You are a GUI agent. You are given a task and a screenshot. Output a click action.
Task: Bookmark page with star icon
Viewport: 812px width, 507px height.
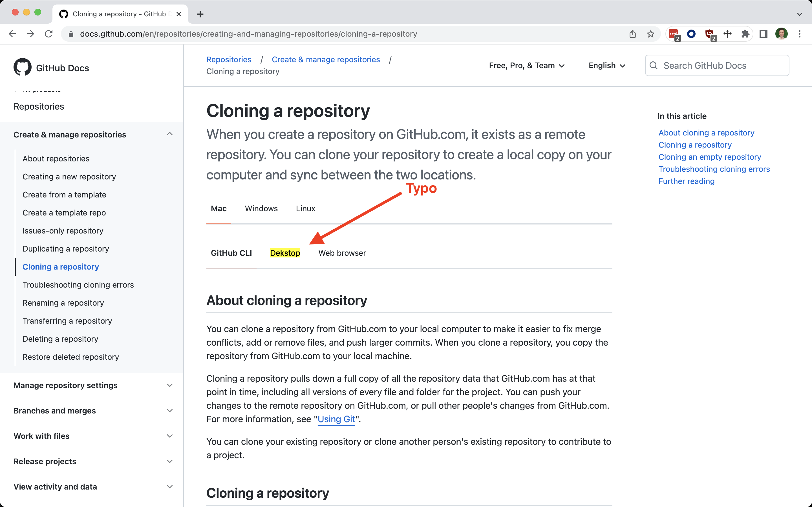click(x=651, y=34)
